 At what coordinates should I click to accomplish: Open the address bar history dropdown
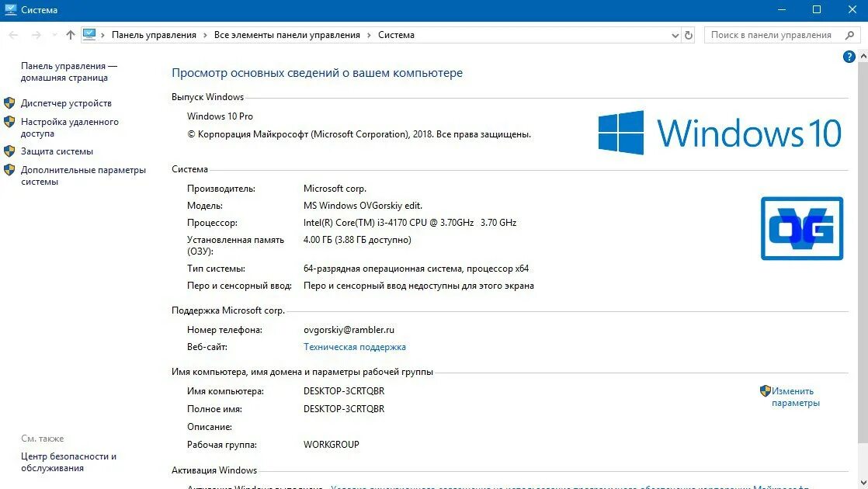tap(675, 36)
